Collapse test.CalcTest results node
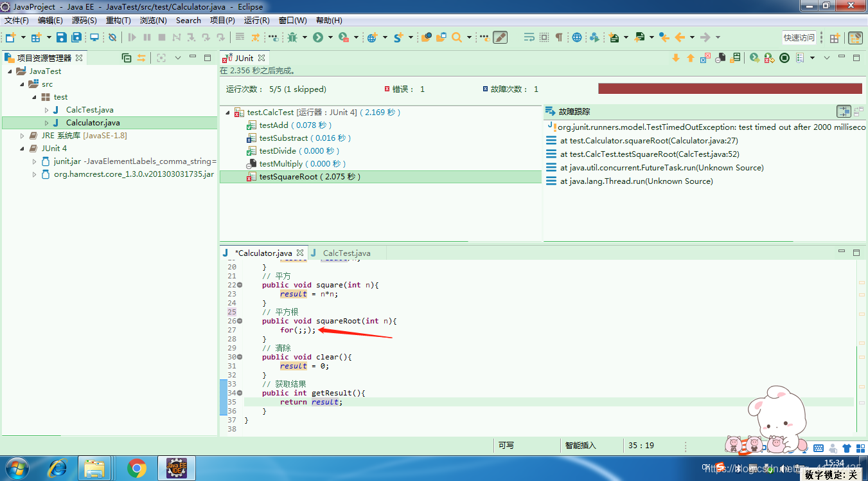The width and height of the screenshot is (868, 481). pos(228,113)
